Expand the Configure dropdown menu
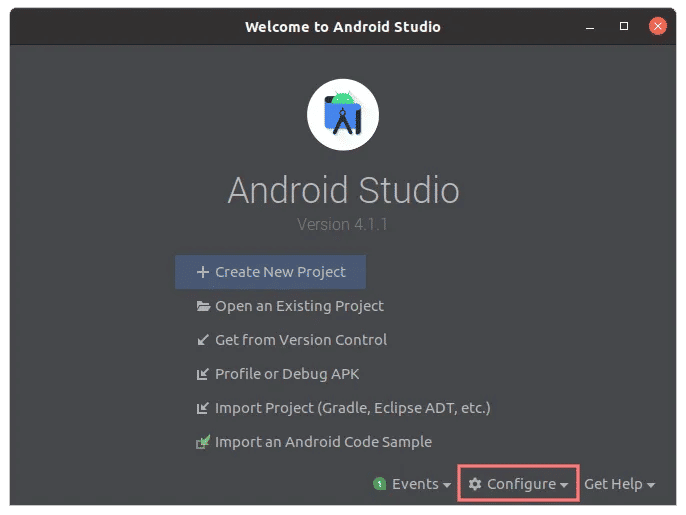Image resolution: width=686 pixels, height=515 pixels. click(518, 484)
